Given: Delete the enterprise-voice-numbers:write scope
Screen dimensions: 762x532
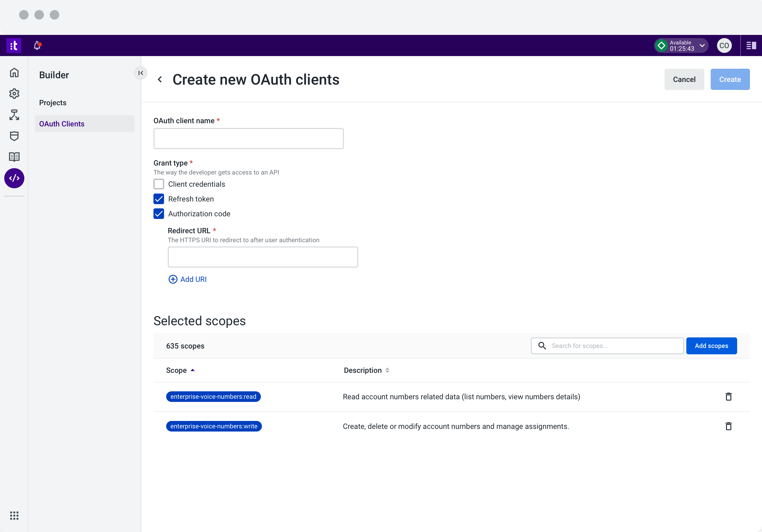Looking at the screenshot, I should click(x=728, y=426).
